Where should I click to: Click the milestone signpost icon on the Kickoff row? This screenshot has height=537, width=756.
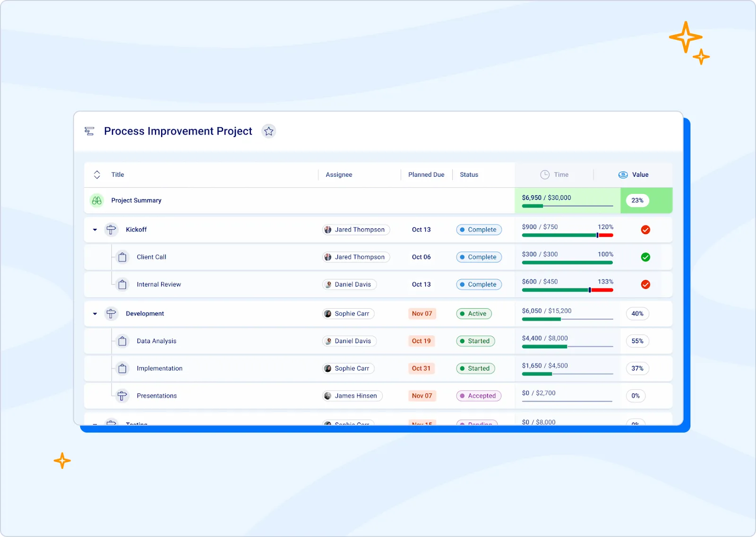(x=112, y=230)
